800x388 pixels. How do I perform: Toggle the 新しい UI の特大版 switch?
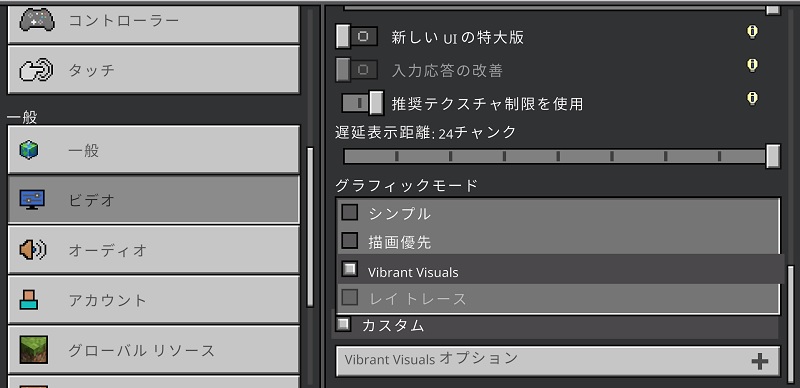[x=357, y=37]
